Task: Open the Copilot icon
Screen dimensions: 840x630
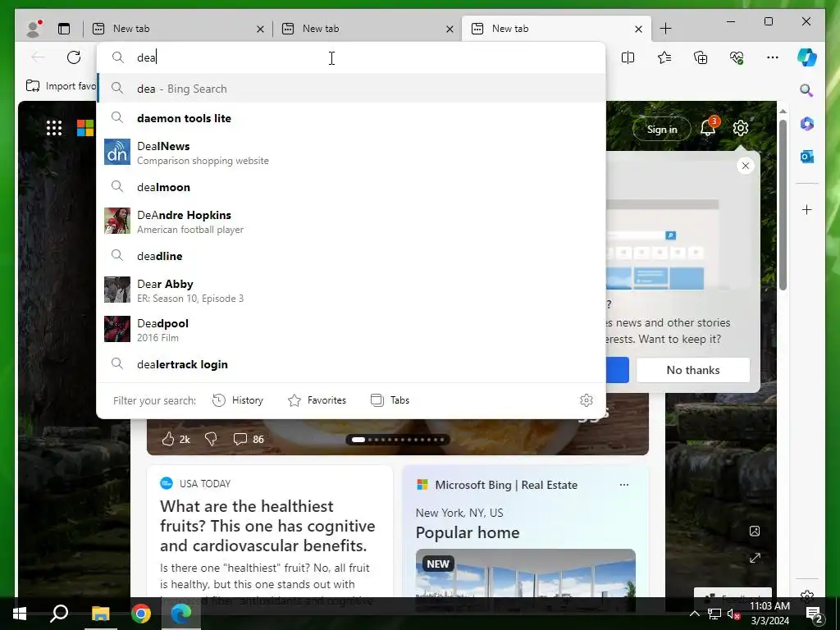Action: pyautogui.click(x=807, y=57)
